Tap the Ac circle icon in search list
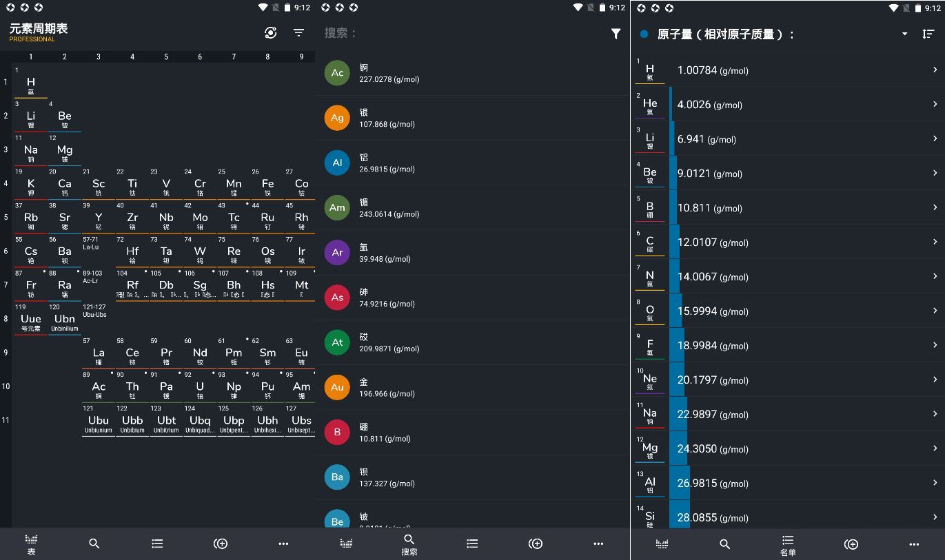This screenshot has height=560, width=945. [337, 73]
